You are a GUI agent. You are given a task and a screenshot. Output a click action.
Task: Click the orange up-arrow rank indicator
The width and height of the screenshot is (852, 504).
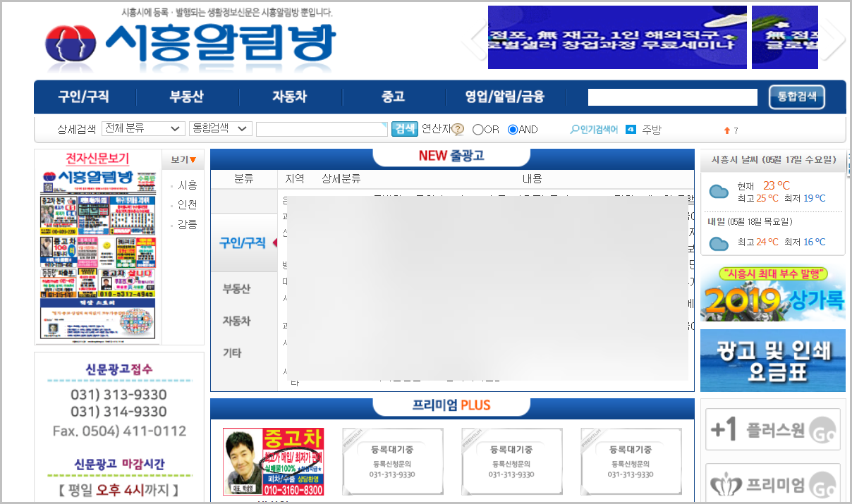click(727, 130)
